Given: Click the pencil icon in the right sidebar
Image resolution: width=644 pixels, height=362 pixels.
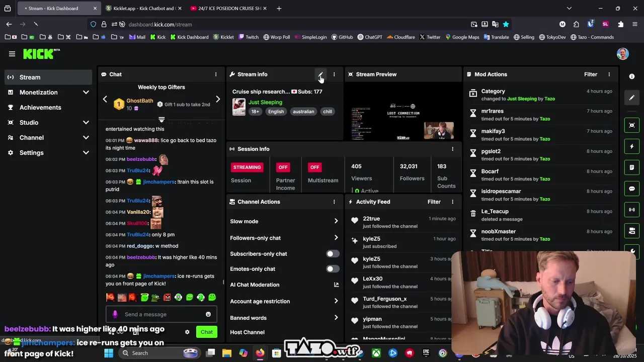Looking at the screenshot, I should point(632,98).
